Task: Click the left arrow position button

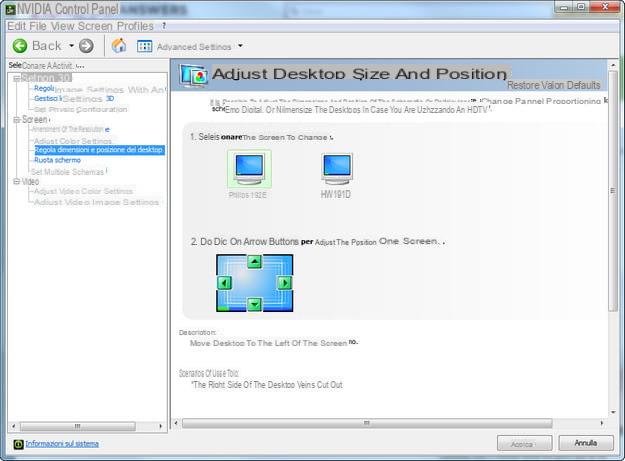Action: click(224, 283)
